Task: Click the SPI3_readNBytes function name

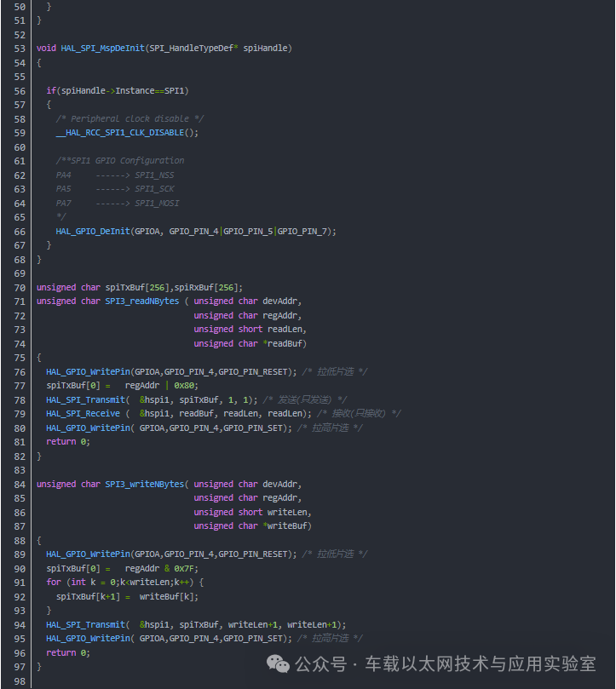Action: click(x=142, y=301)
